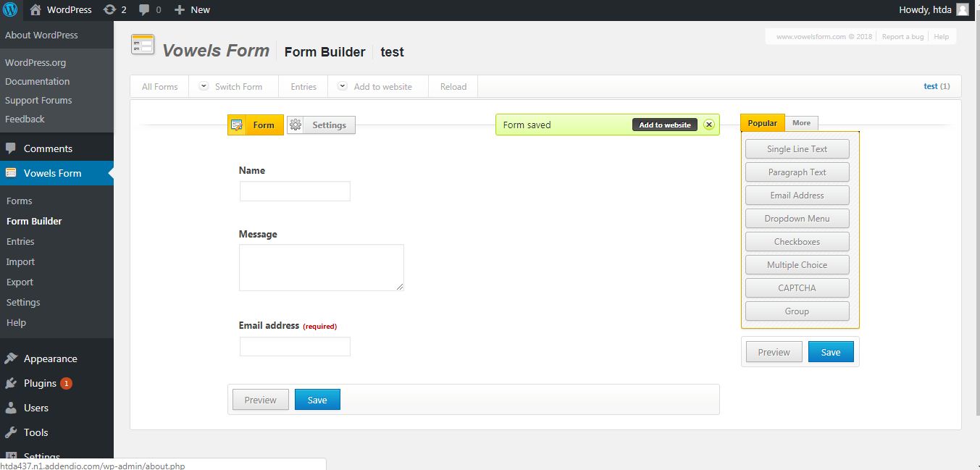
Task: Click Save button under elements panel
Action: 831,352
